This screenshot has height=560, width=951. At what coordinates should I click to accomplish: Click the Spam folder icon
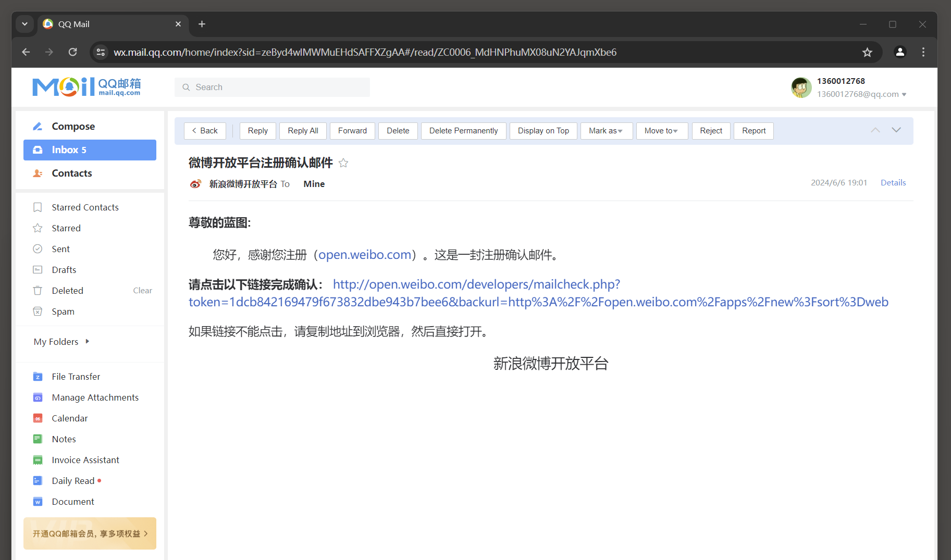(38, 312)
